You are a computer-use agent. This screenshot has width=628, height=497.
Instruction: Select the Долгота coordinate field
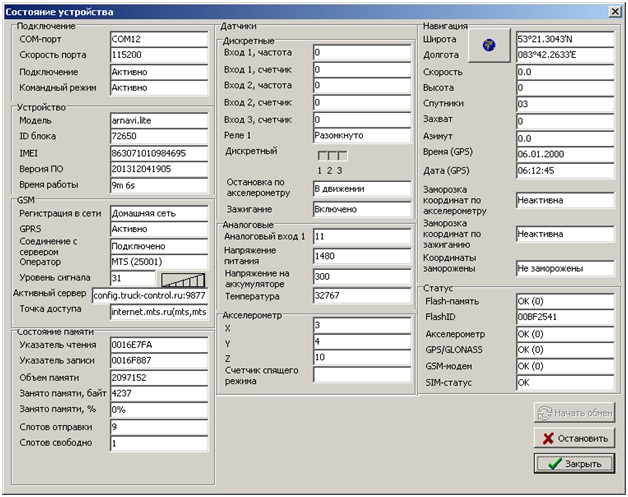point(564,55)
